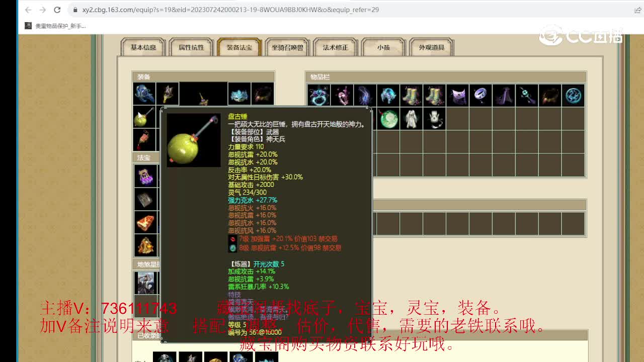Click the purple skull icon in the 法宝 panel
644x362 pixels.
[x=146, y=175]
